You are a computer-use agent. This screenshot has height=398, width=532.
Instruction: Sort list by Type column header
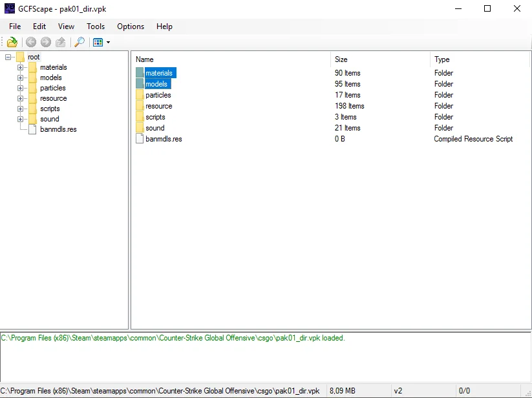click(x=480, y=59)
